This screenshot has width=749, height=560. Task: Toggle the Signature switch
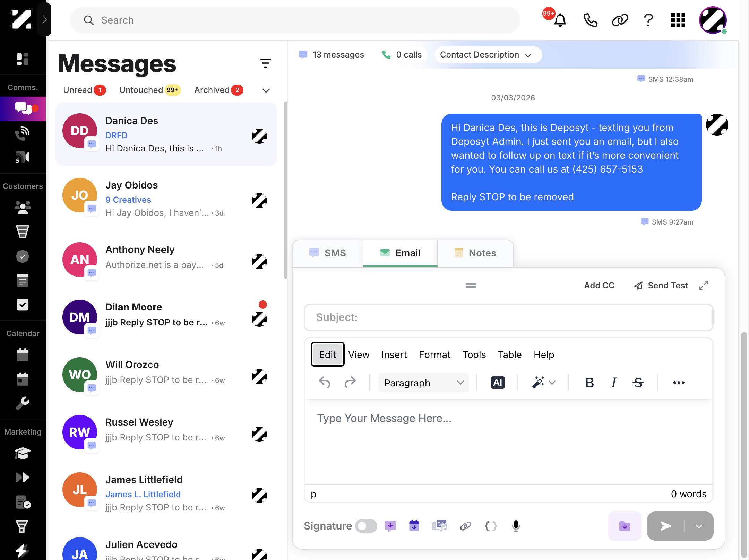[366, 526]
